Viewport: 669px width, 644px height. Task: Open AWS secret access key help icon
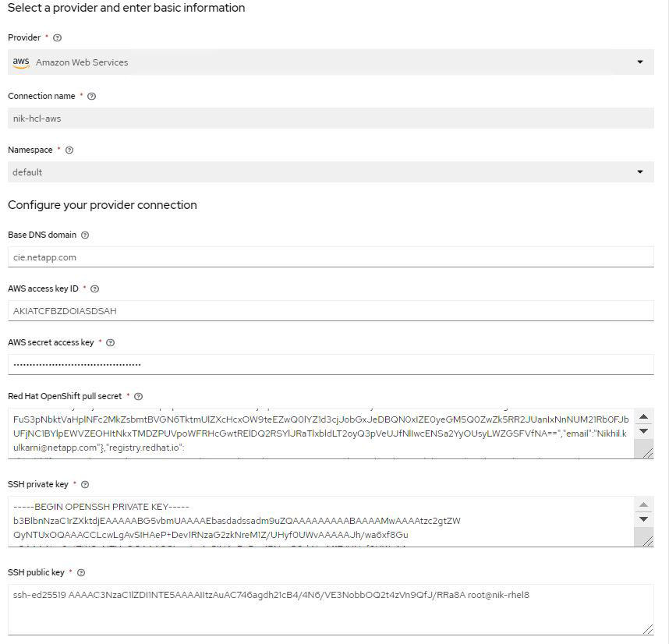point(110,342)
